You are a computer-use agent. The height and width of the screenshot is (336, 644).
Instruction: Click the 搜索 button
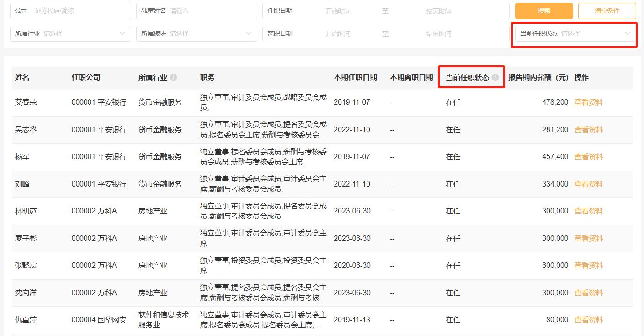[544, 11]
